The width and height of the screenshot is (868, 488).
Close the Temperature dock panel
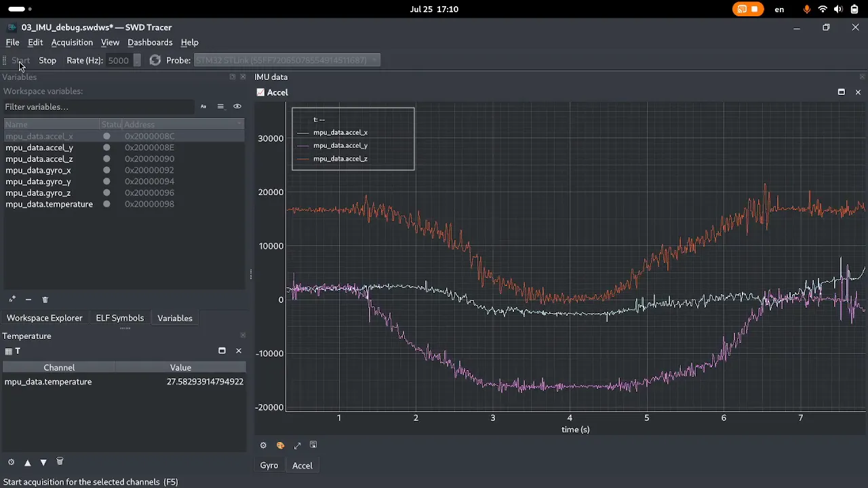pos(243,335)
